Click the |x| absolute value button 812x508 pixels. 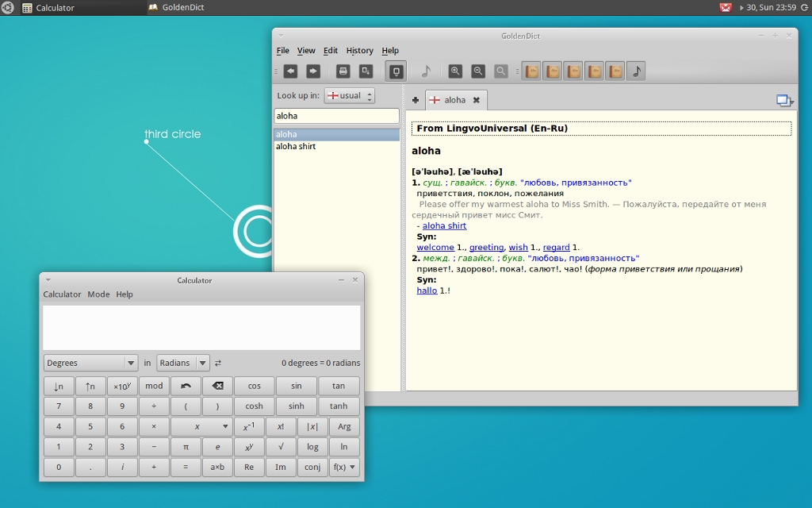pyautogui.click(x=312, y=426)
